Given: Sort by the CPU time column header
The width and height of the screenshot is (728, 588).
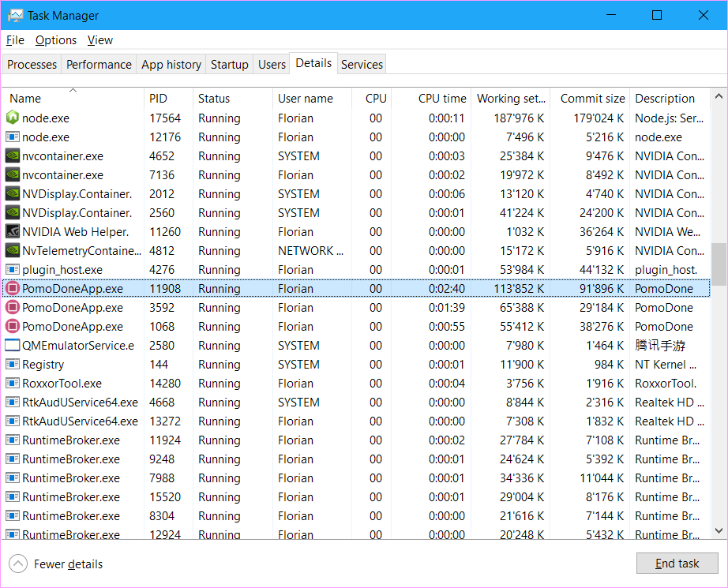Looking at the screenshot, I should coord(442,99).
